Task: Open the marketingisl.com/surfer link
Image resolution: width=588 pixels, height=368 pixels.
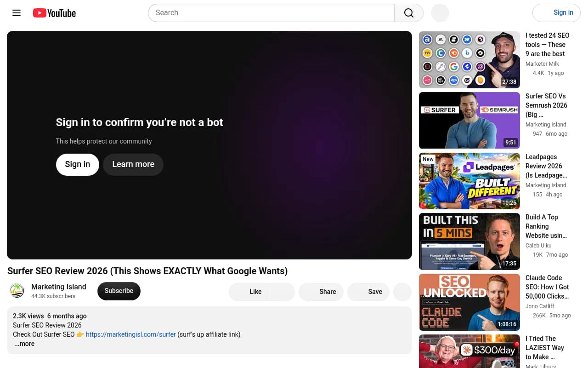Action: point(131,334)
